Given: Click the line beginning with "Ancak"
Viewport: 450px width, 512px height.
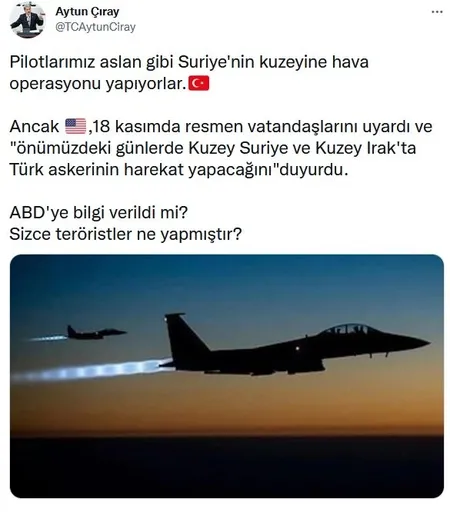Looking at the screenshot, I should tap(221, 127).
